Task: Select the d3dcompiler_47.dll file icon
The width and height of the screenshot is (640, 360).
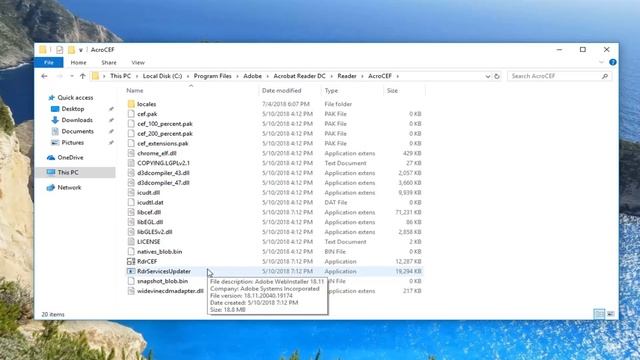Action: (131, 183)
